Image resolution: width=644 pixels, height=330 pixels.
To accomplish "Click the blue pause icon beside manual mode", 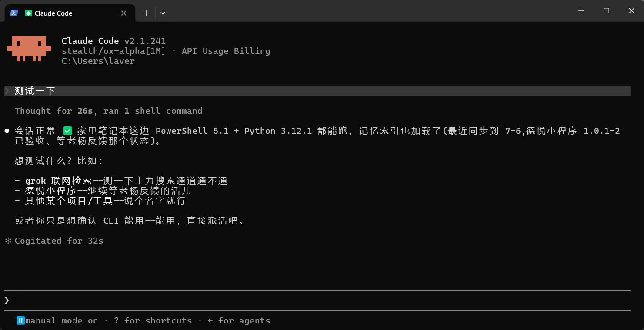I will 20,320.
